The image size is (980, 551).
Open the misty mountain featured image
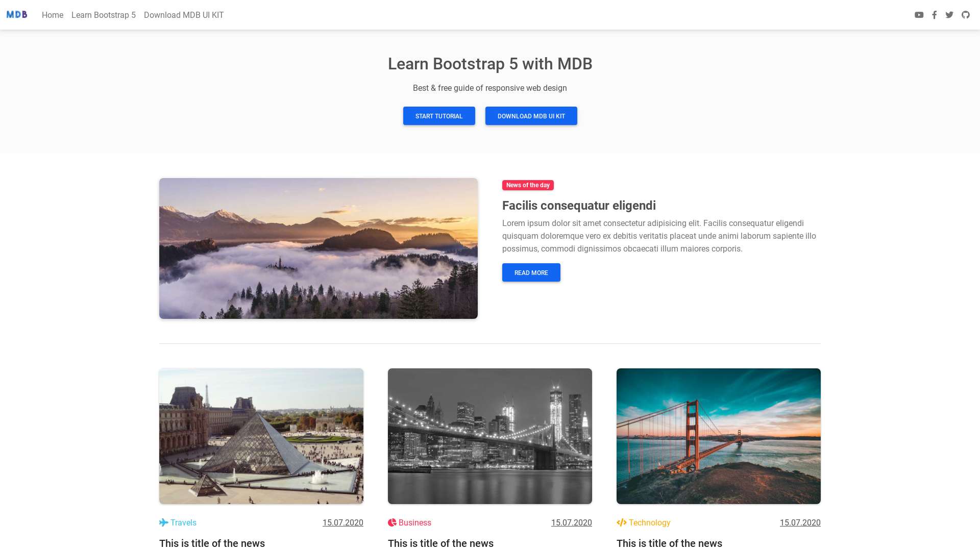point(318,248)
